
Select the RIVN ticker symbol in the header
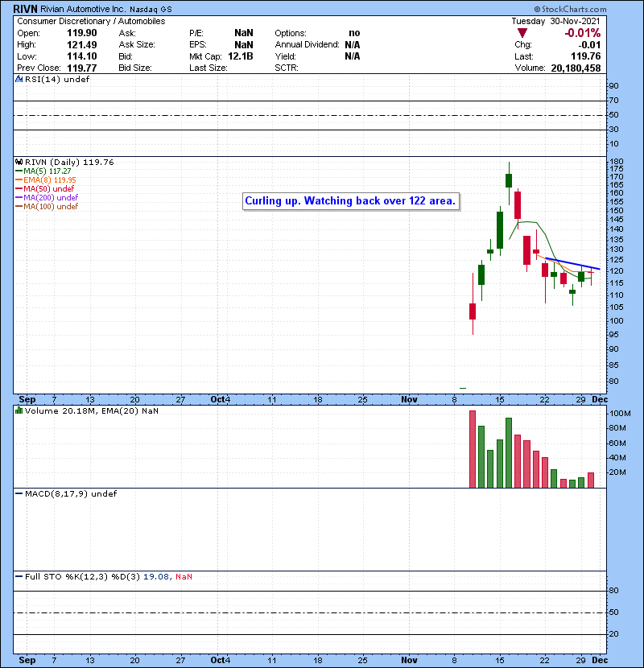(26, 9)
